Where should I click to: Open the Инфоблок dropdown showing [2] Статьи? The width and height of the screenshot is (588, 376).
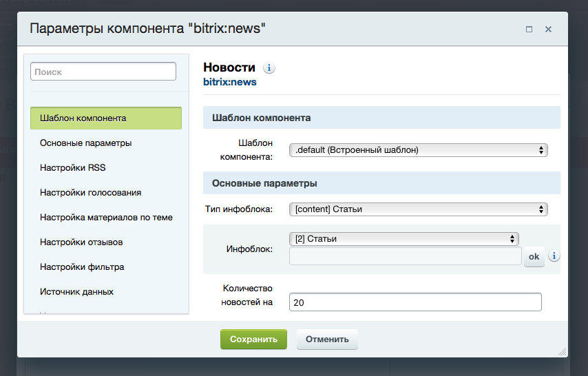pos(404,239)
